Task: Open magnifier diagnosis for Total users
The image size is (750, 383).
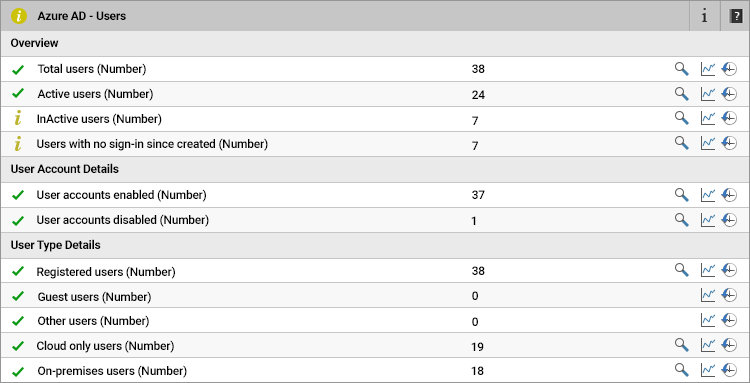Action: point(682,69)
